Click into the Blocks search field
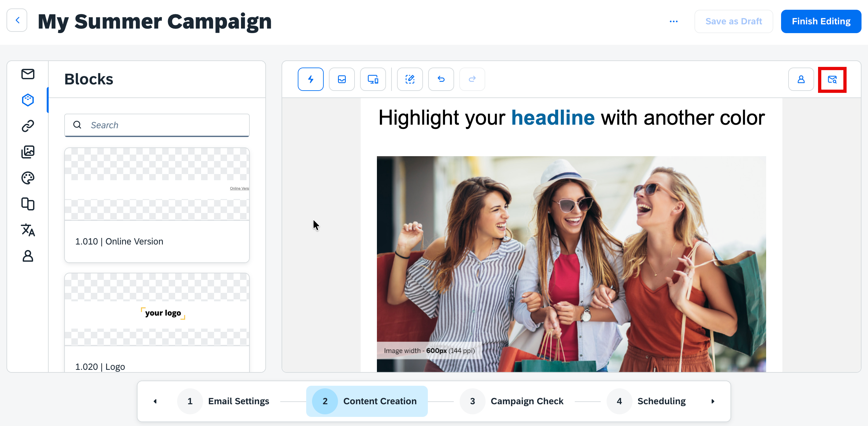 [x=157, y=125]
